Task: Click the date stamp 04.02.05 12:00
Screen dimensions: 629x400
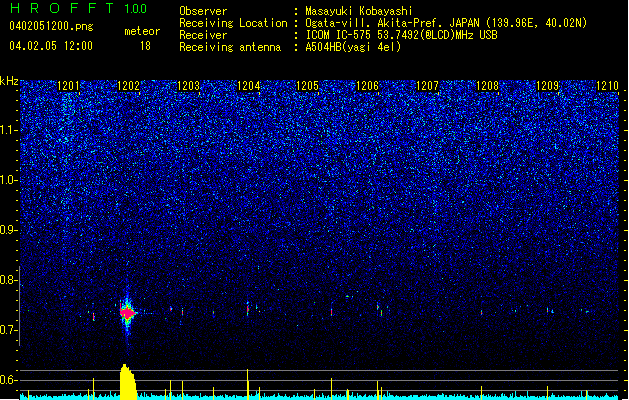Action: point(51,46)
